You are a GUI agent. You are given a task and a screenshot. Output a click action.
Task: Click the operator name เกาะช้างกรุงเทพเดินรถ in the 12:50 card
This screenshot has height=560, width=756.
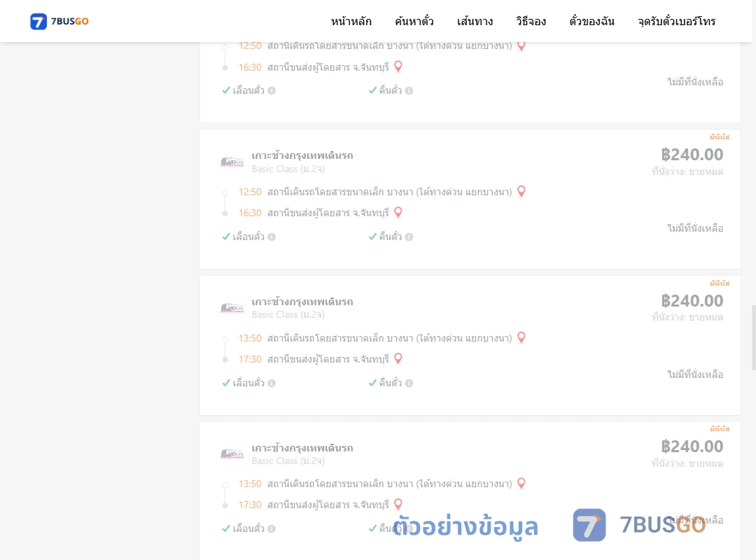pyautogui.click(x=302, y=155)
